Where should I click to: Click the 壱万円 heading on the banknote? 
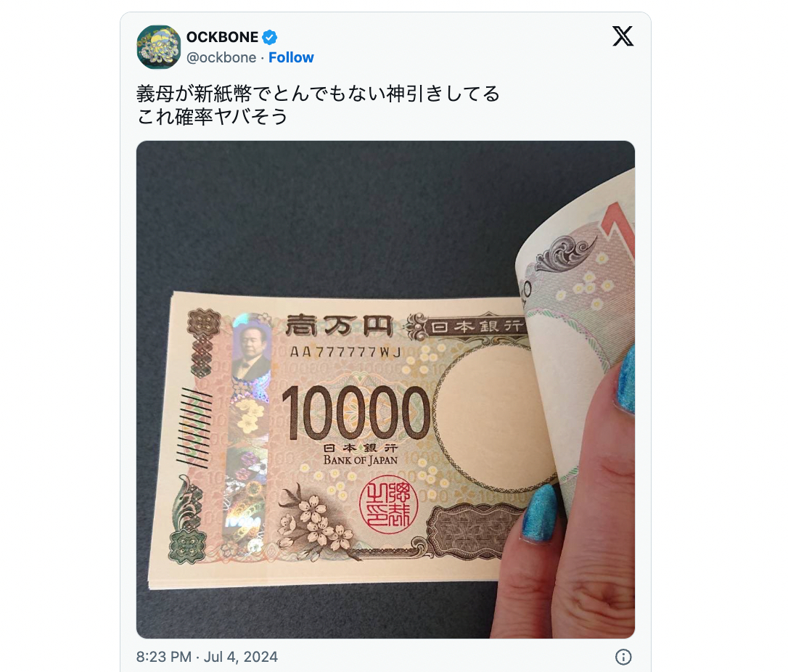coord(338,326)
